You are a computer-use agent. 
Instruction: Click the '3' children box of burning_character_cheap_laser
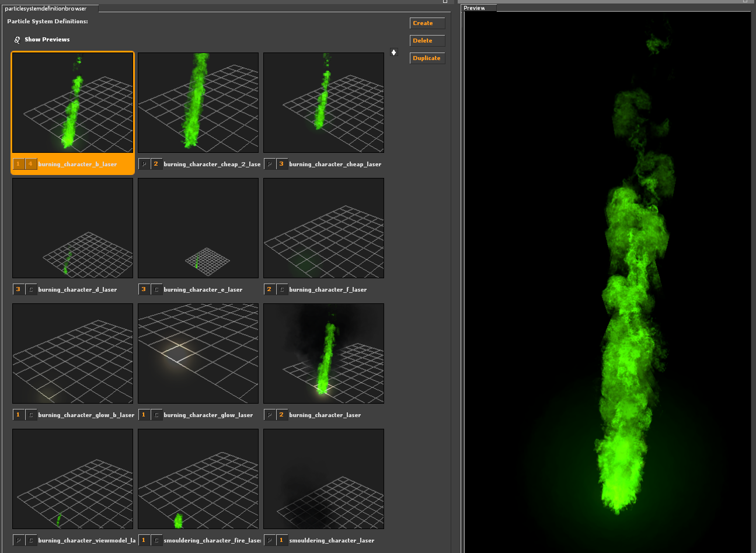coord(282,164)
